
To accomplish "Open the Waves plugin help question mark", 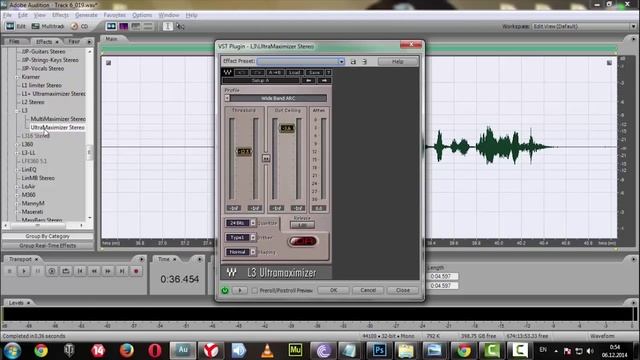I will 328,72.
